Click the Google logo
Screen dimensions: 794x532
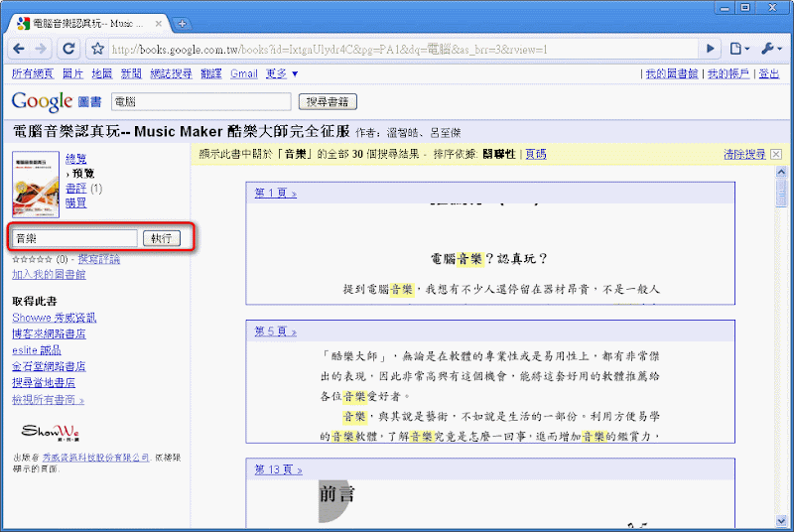coord(42,101)
